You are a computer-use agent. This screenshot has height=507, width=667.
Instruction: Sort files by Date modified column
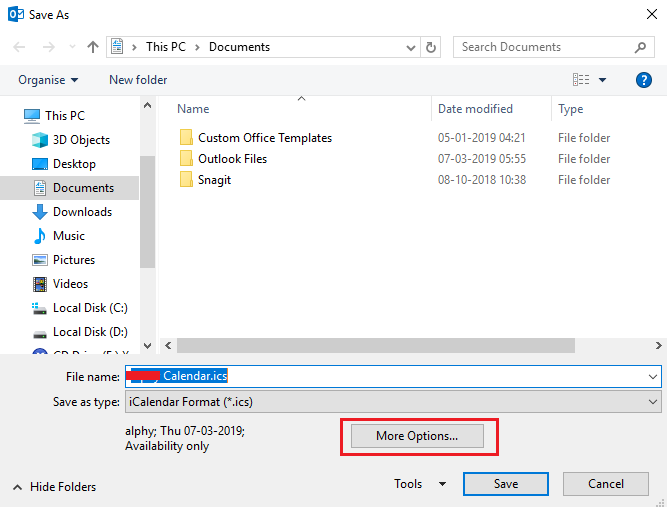[x=475, y=109]
